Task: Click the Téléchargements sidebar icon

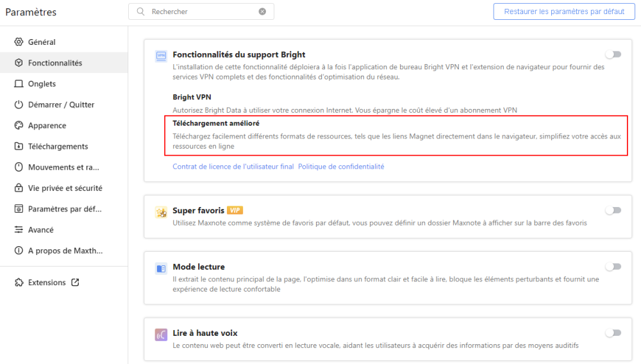Action: click(19, 147)
